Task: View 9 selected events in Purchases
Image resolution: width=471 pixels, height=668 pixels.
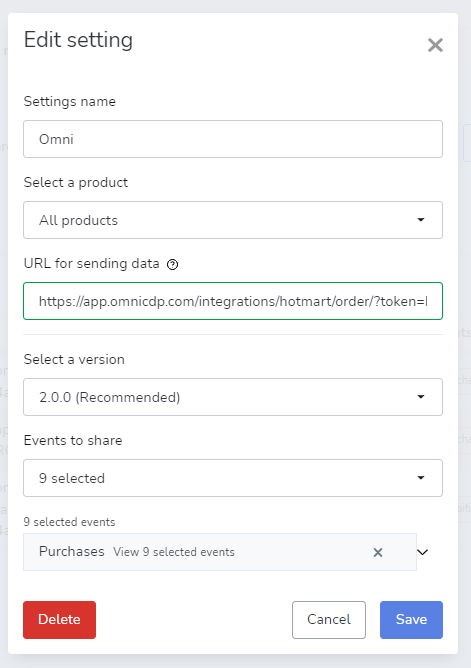Action: tap(174, 552)
